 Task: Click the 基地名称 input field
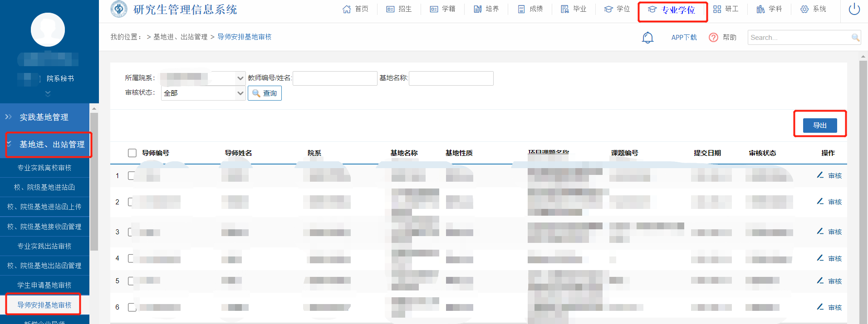[451, 78]
